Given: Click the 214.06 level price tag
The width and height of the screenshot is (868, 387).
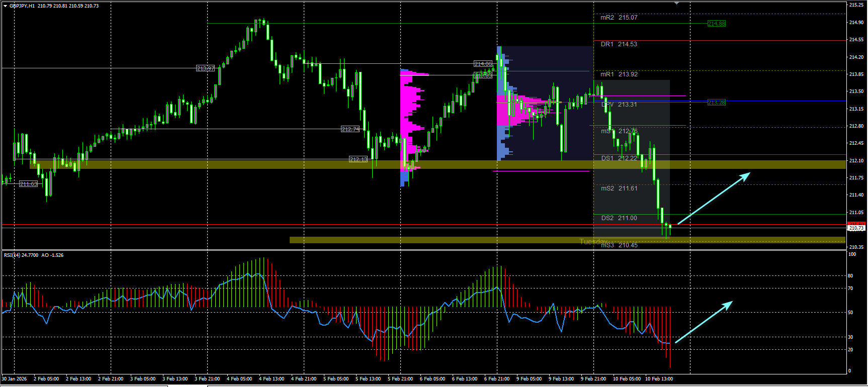Looking at the screenshot, I should (483, 64).
